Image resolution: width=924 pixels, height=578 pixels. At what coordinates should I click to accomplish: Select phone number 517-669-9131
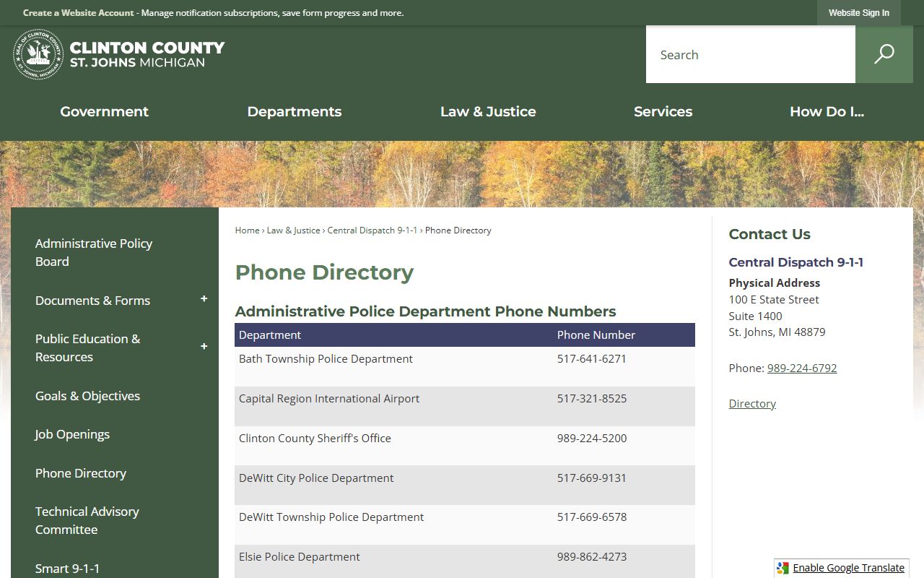(x=592, y=478)
